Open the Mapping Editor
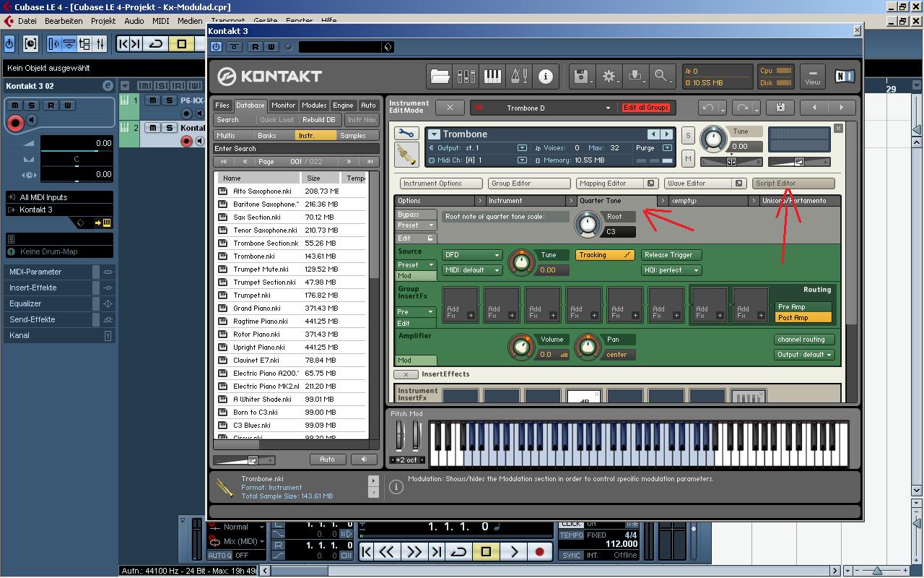 pyautogui.click(x=616, y=184)
